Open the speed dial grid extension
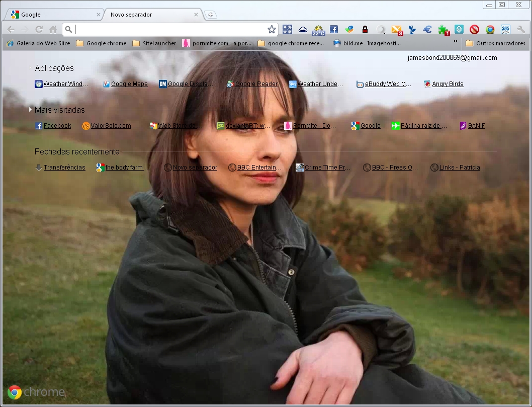532x407 pixels. click(x=288, y=30)
